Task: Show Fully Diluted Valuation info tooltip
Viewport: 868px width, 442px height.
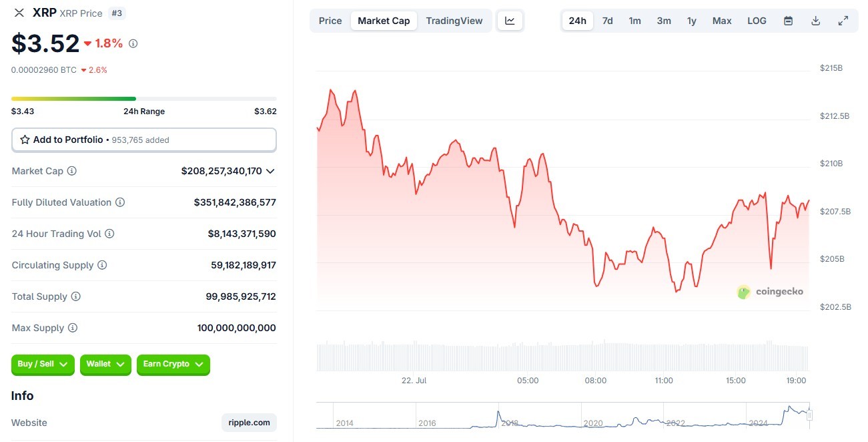Action: coord(120,202)
